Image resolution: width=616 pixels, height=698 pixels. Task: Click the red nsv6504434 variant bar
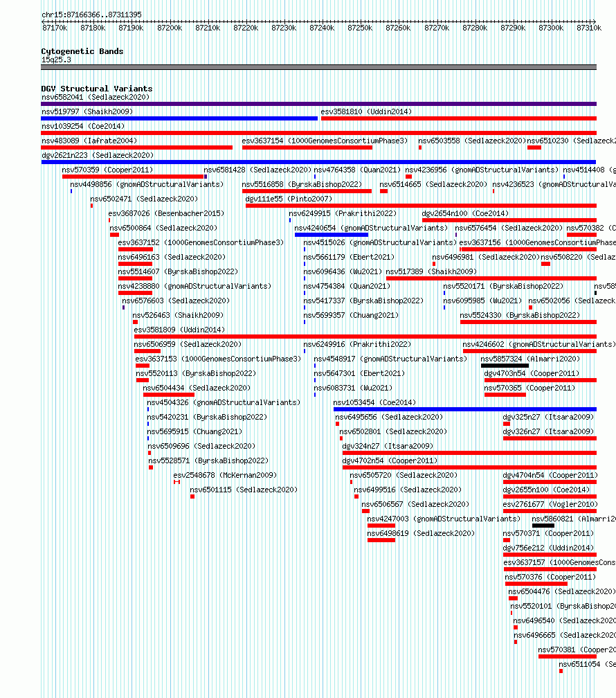[x=169, y=395]
